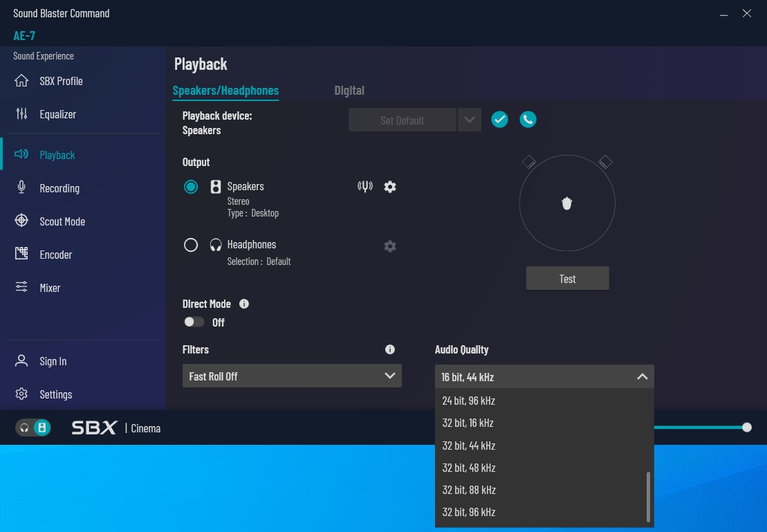767x532 pixels.
Task: Switch to the Speakers/Headphones tab
Action: (225, 91)
